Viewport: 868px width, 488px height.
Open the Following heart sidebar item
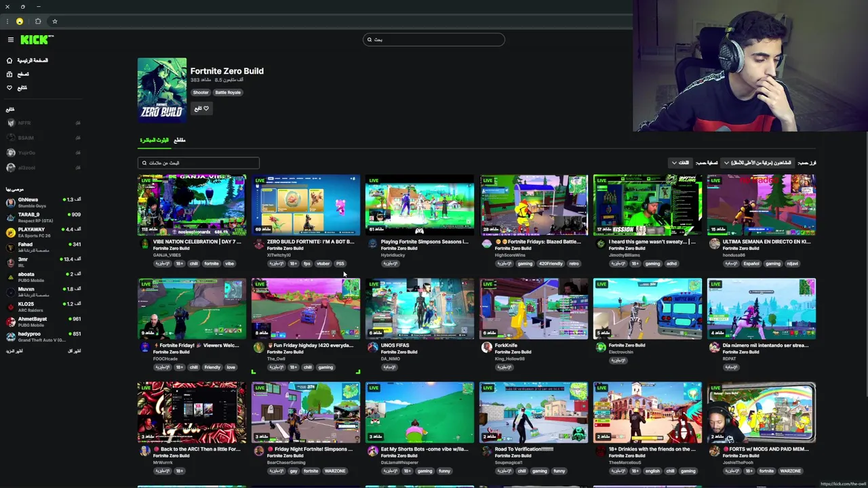[x=17, y=87]
